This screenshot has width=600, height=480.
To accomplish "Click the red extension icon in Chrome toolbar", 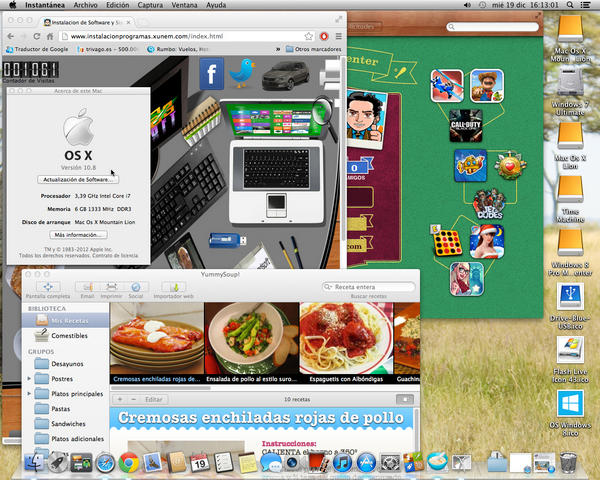I will (324, 36).
